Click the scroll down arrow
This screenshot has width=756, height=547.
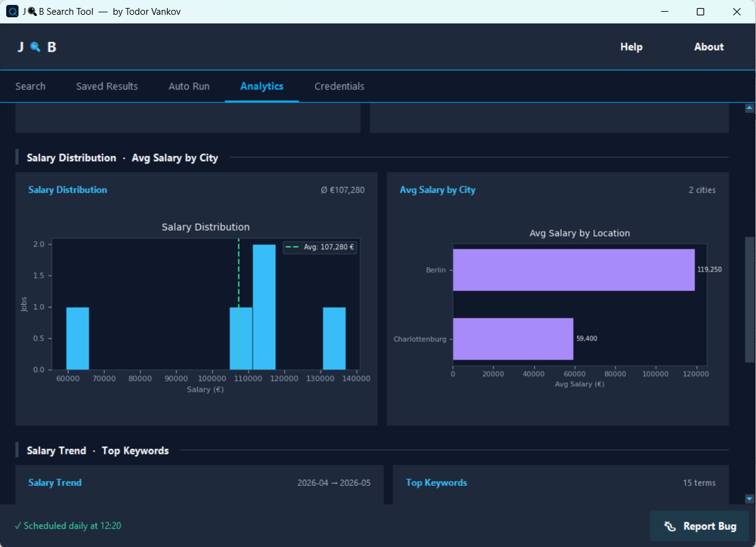[749, 498]
